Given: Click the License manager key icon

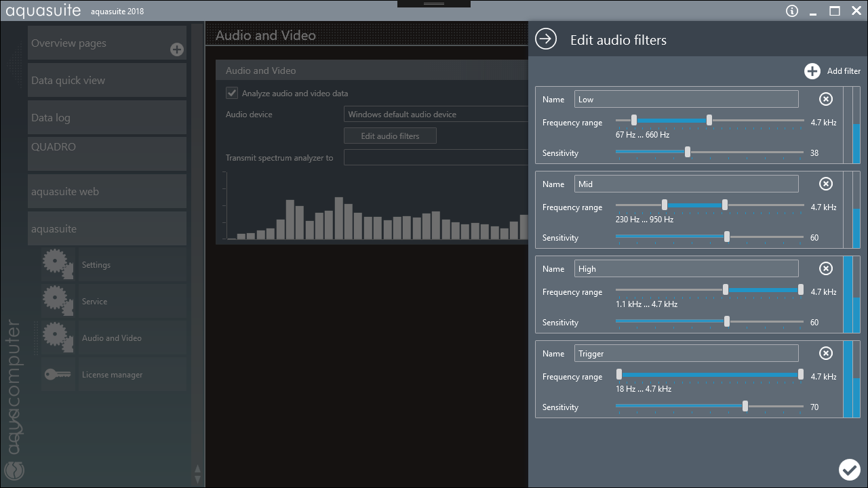Looking at the screenshot, I should click(x=58, y=374).
